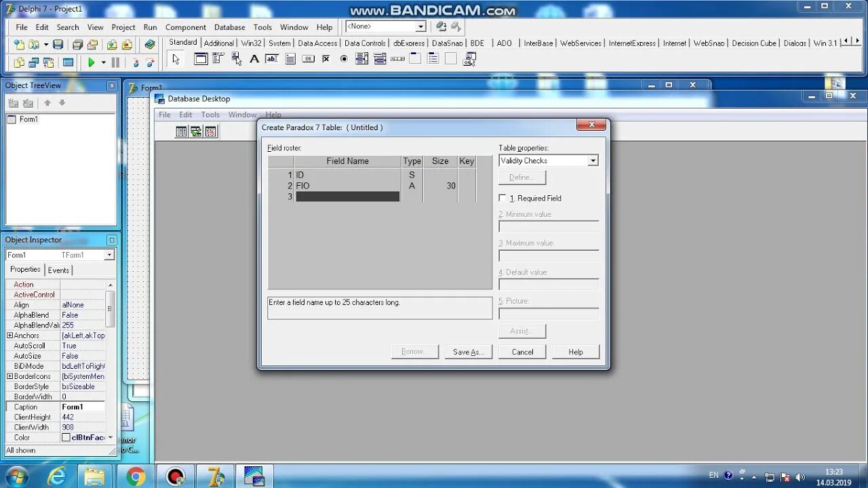
Task: Select the CheckBox component icon
Action: [x=326, y=59]
